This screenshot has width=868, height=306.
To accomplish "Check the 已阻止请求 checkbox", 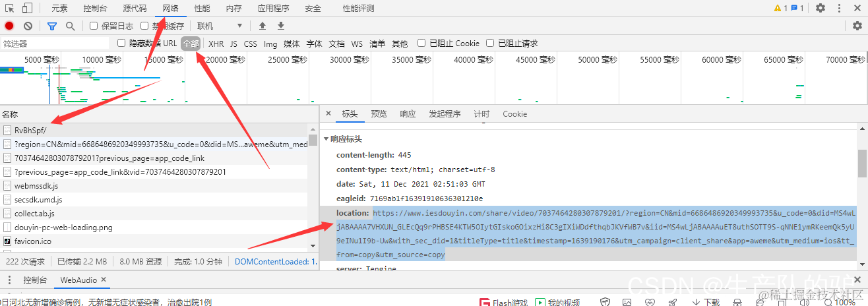I will [x=490, y=43].
